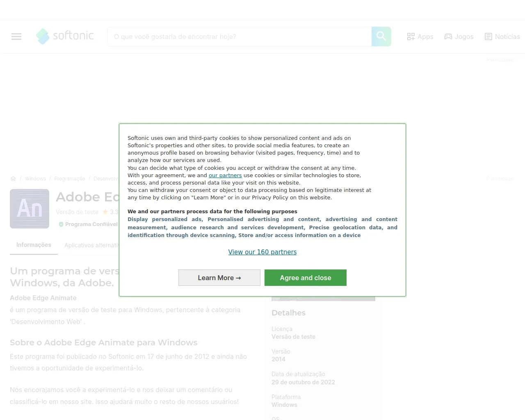
Task: Click the 'Versão de teste' label under app title
Action: tap(77, 212)
